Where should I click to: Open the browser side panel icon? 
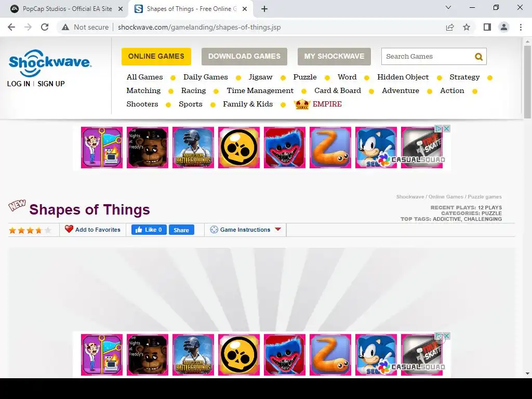tap(487, 27)
